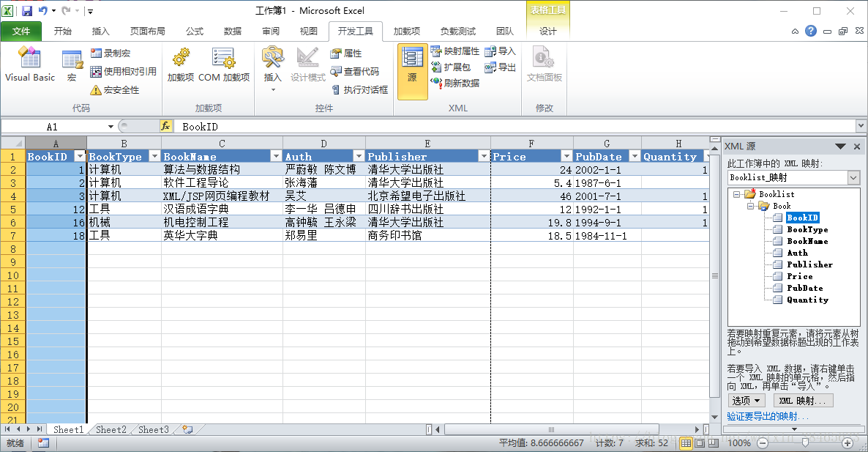This screenshot has height=452, width=868.
Task: Undo the last action
Action: tap(42, 10)
